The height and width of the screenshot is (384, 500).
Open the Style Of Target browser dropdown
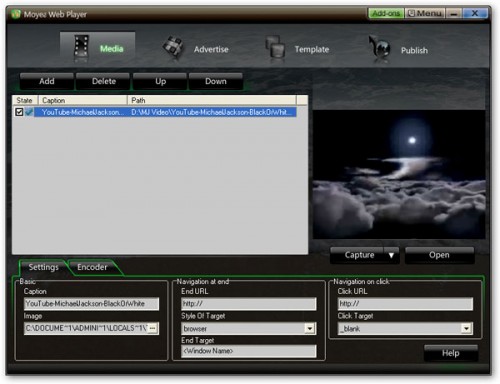[310, 329]
